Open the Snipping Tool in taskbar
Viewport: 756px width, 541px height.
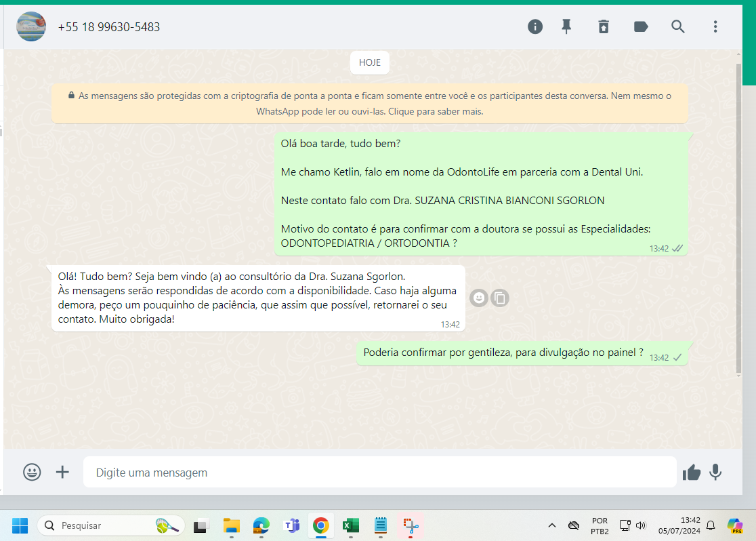(x=411, y=525)
